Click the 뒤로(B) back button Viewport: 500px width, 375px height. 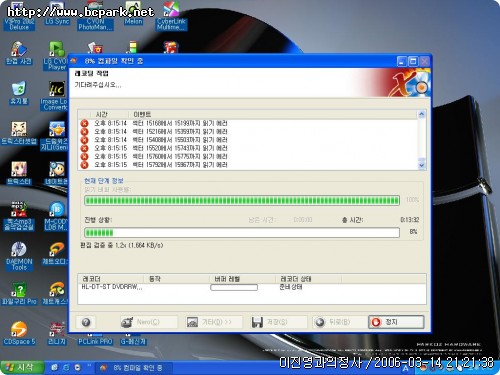point(339,322)
